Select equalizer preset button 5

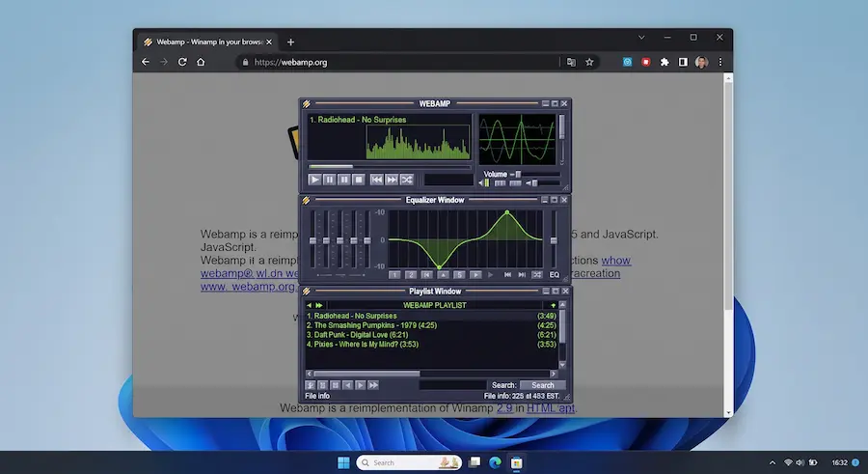pos(459,274)
